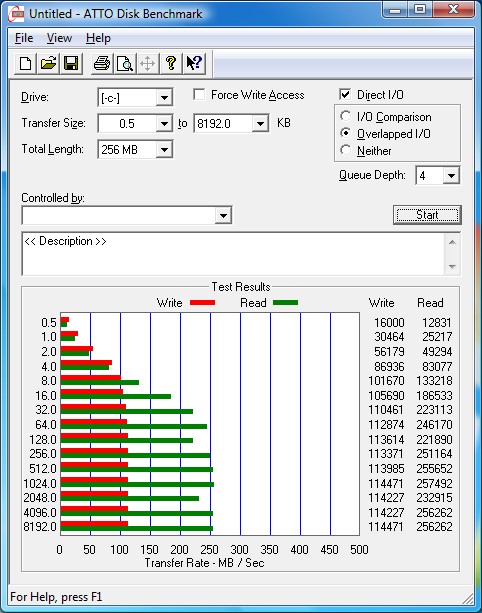Open a saved benchmark file icon

(x=48, y=63)
